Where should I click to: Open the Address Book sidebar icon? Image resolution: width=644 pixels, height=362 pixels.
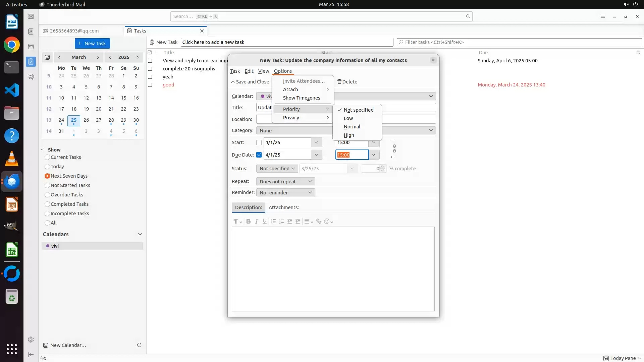coord(31,32)
